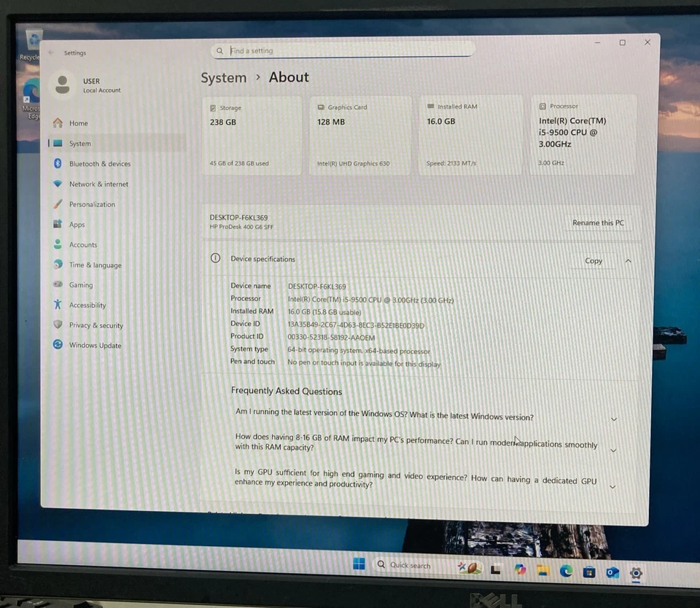Collapse the Device specifications section
Screen dimensions: 700x608
point(628,260)
